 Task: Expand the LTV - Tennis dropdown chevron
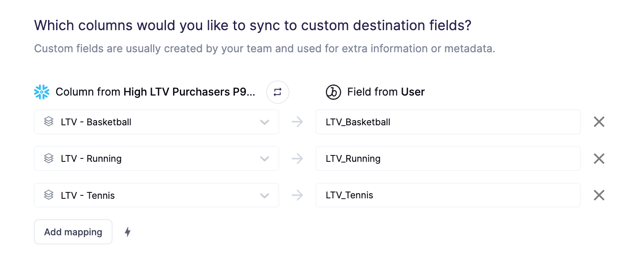[265, 196]
